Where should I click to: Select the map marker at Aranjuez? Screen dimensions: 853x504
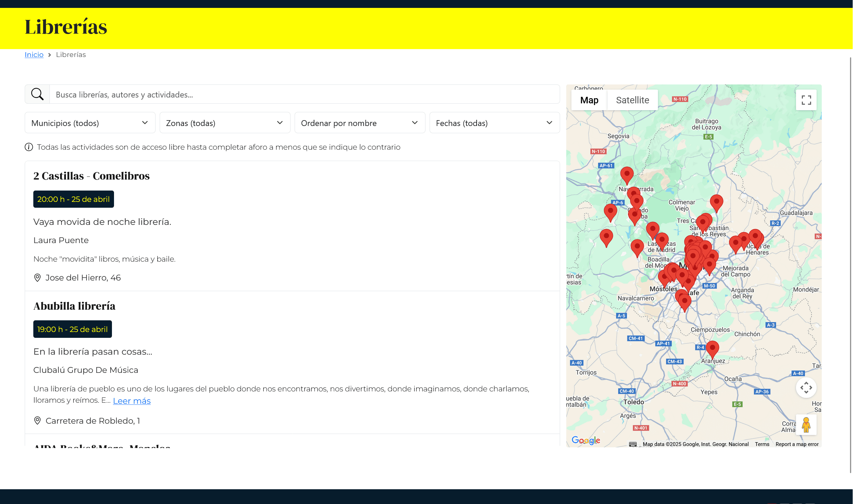[712, 348]
